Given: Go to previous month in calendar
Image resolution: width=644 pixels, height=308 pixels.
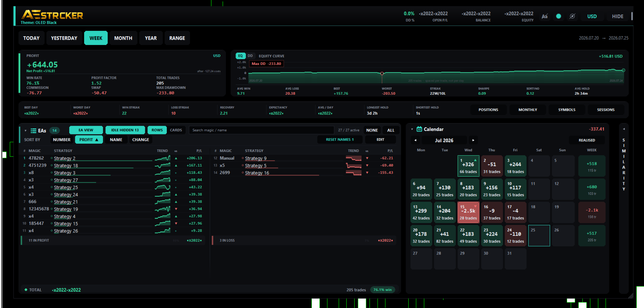Looking at the screenshot, I should (x=416, y=140).
